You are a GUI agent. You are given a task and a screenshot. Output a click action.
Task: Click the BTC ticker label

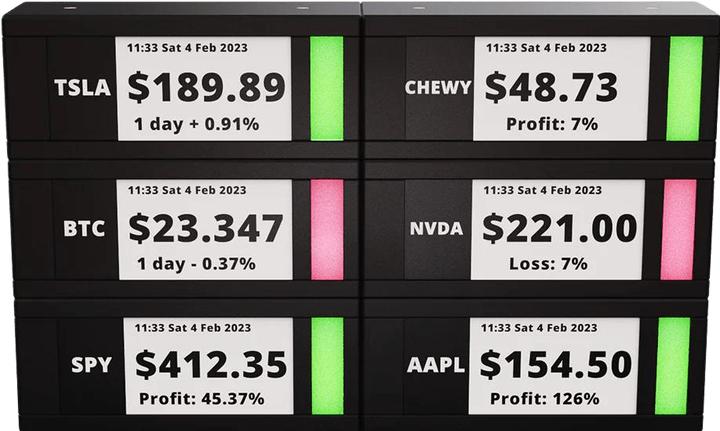[84, 229]
